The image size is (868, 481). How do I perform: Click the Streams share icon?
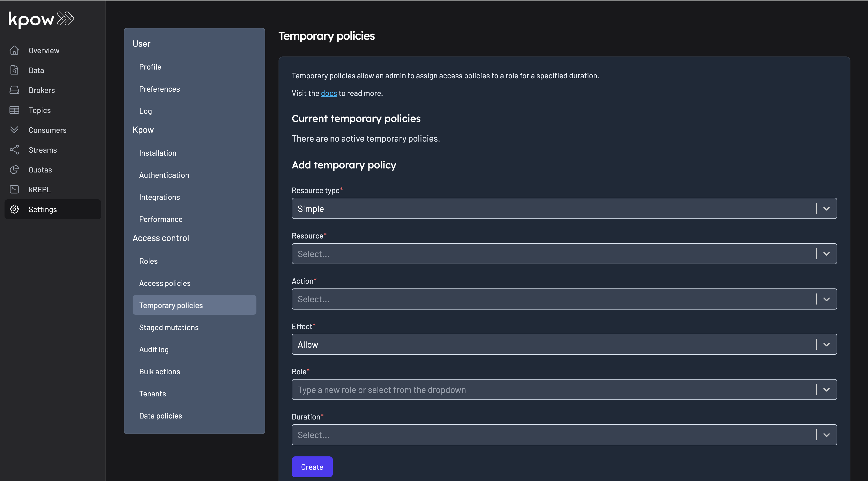tap(14, 150)
